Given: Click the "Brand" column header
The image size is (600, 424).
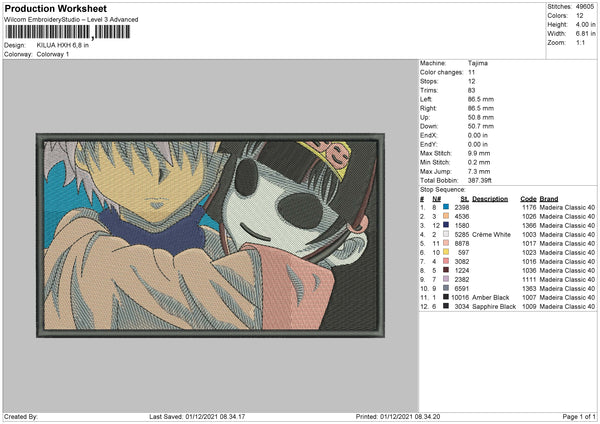Looking at the screenshot, I should coord(549,199).
